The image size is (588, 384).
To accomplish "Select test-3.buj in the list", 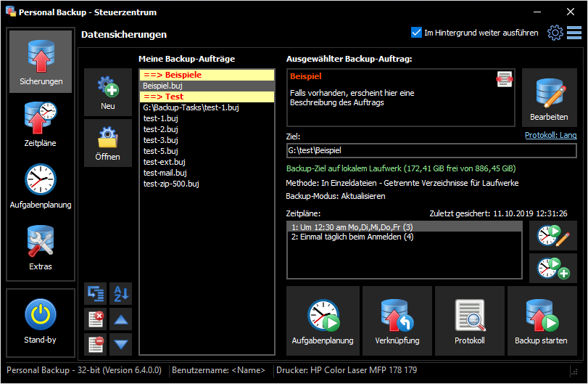I will pyautogui.click(x=207, y=140).
